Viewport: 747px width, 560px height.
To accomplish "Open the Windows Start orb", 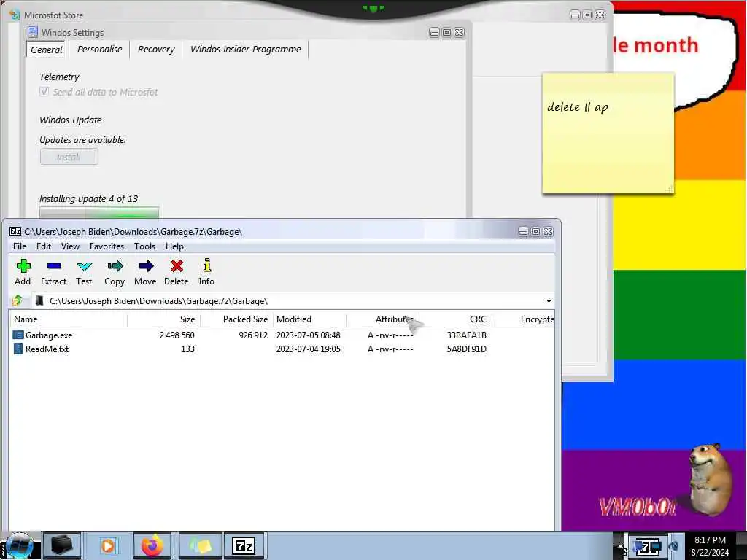I will 19,545.
